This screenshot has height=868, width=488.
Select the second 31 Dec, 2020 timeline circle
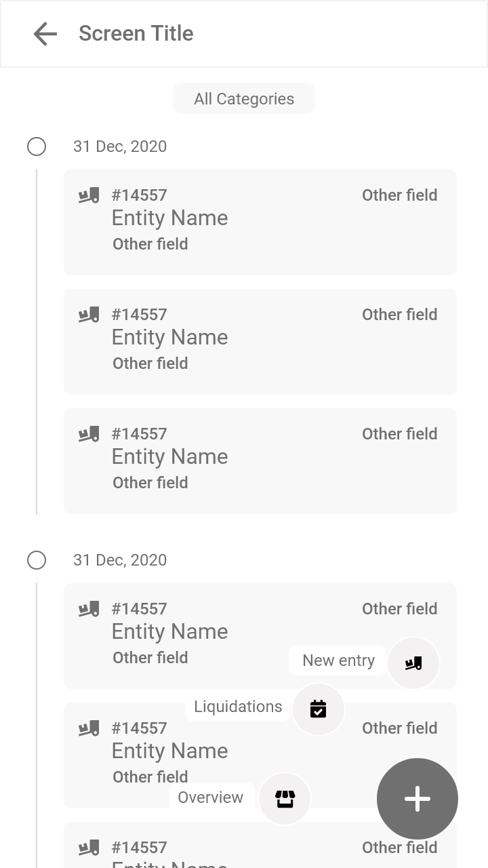37,560
